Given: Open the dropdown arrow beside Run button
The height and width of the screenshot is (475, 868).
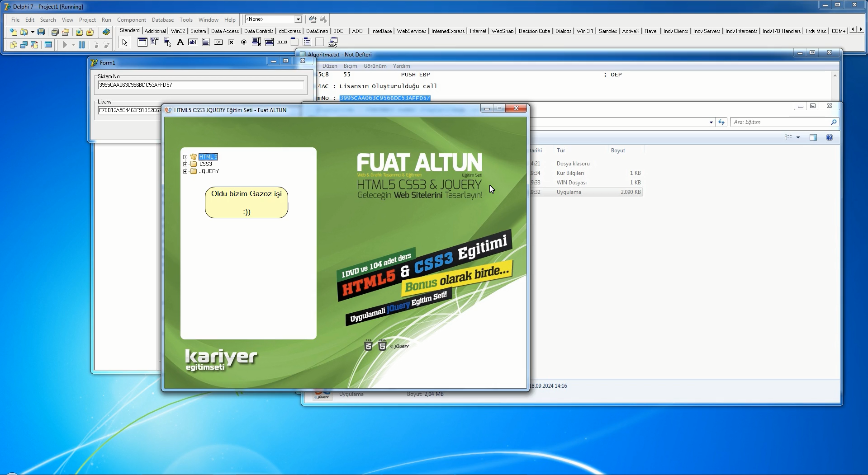Looking at the screenshot, I should coord(73,45).
